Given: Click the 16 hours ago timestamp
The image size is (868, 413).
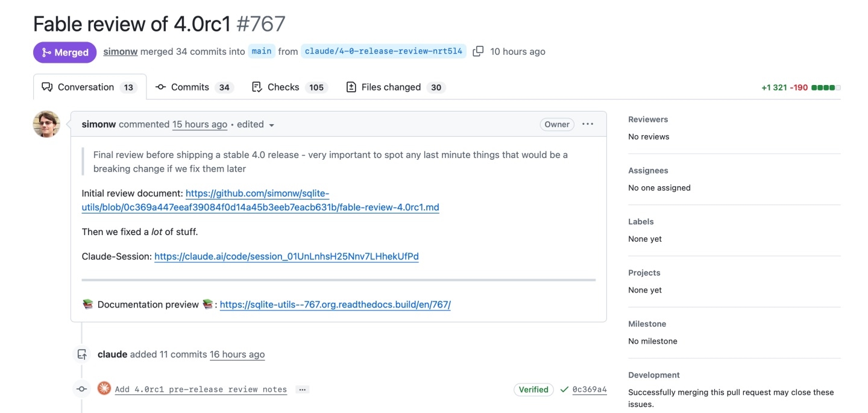Looking at the screenshot, I should pyautogui.click(x=237, y=355).
